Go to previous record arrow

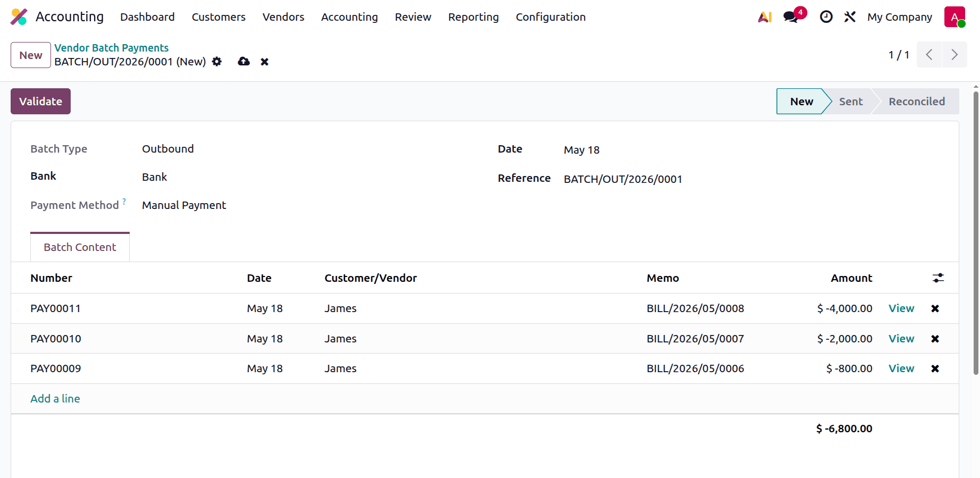[929, 55]
